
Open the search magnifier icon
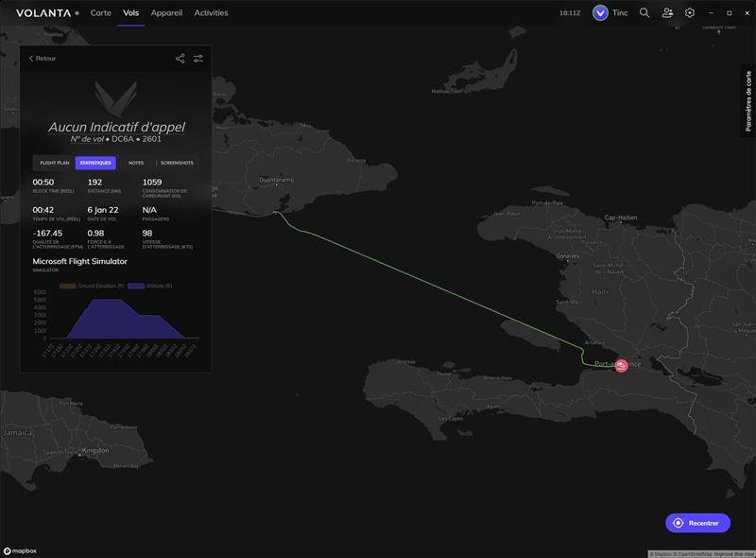(644, 13)
